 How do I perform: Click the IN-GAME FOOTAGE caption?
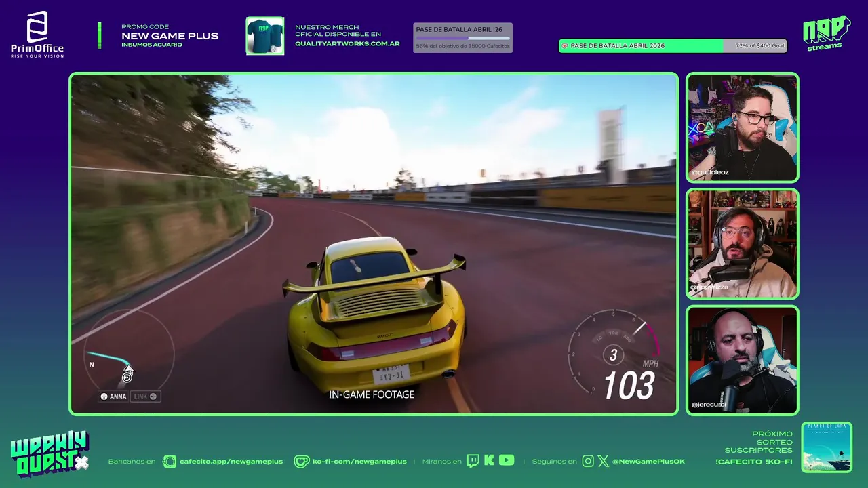coord(372,394)
